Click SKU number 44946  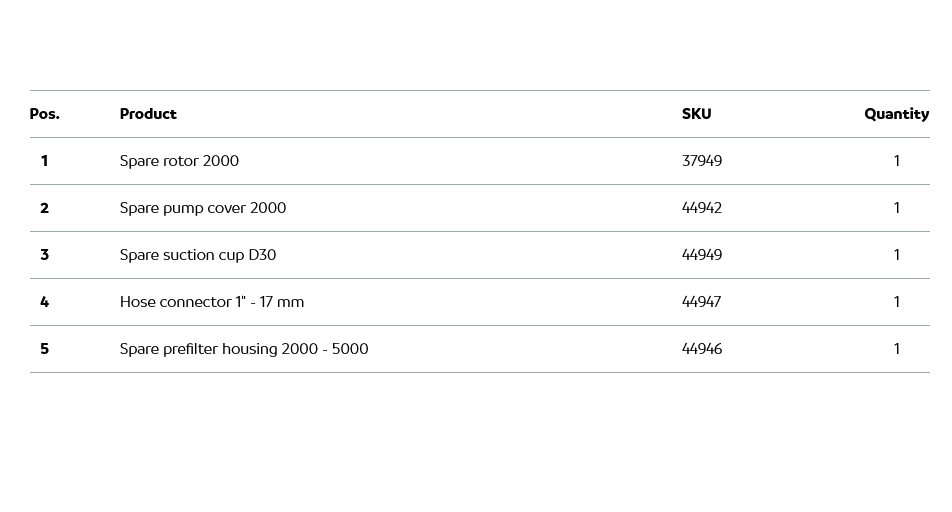[702, 349]
